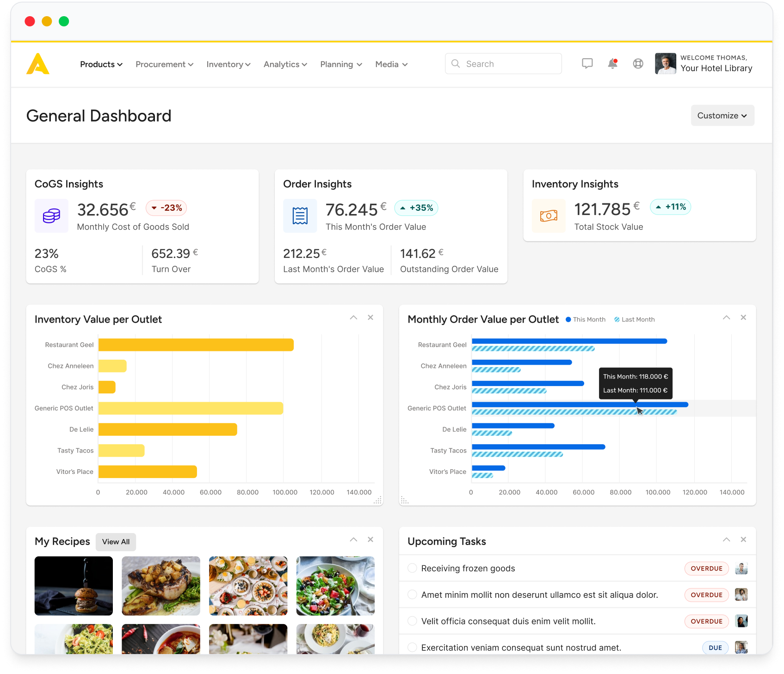Tick the Exercitation veniam task circle
Image resolution: width=784 pixels, height=674 pixels.
point(412,647)
